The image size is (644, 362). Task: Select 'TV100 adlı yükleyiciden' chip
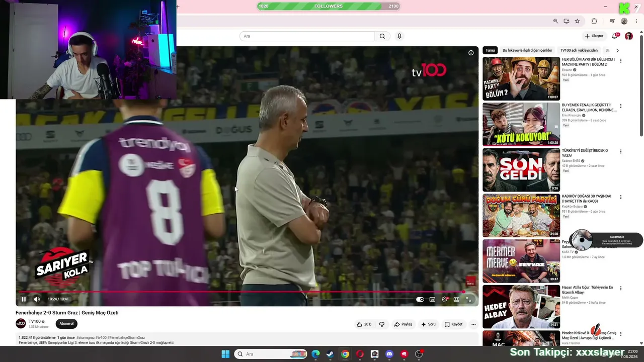point(579,50)
